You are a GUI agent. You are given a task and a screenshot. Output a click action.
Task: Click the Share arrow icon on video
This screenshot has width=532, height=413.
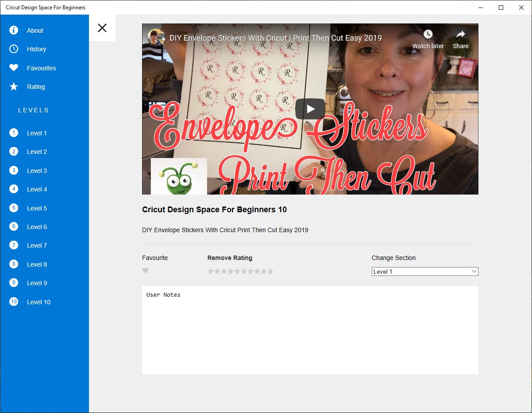[x=461, y=34]
